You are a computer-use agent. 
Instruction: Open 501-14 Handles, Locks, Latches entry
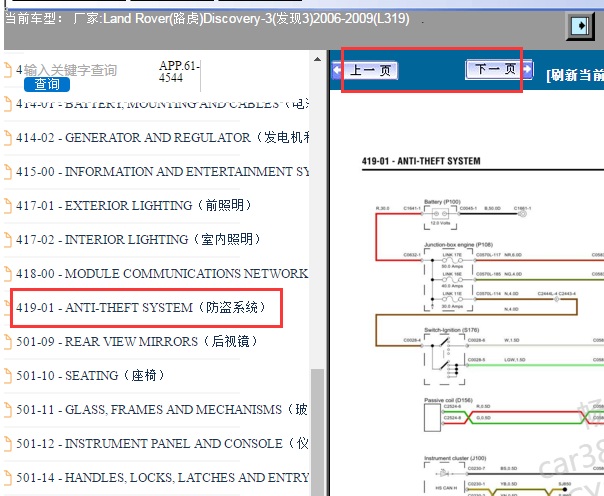click(162, 478)
